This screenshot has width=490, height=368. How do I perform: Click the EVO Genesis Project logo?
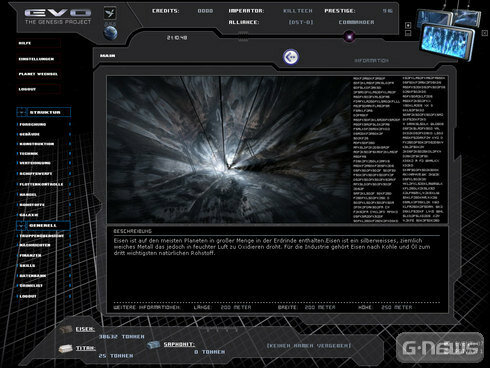tap(58, 17)
